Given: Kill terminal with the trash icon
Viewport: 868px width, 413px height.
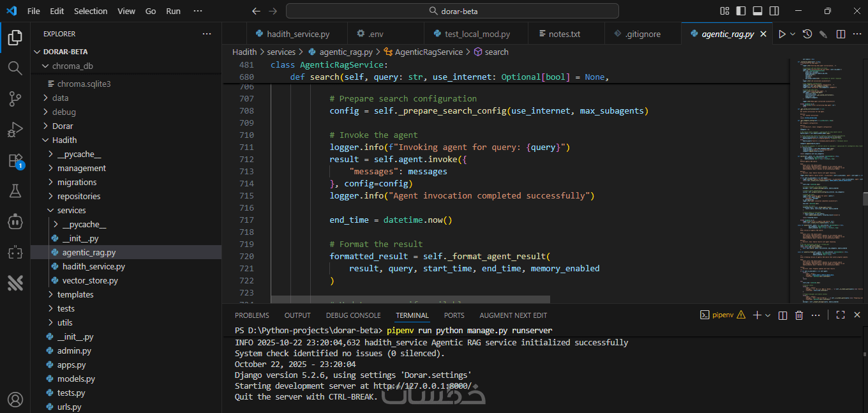Looking at the screenshot, I should coord(799,315).
